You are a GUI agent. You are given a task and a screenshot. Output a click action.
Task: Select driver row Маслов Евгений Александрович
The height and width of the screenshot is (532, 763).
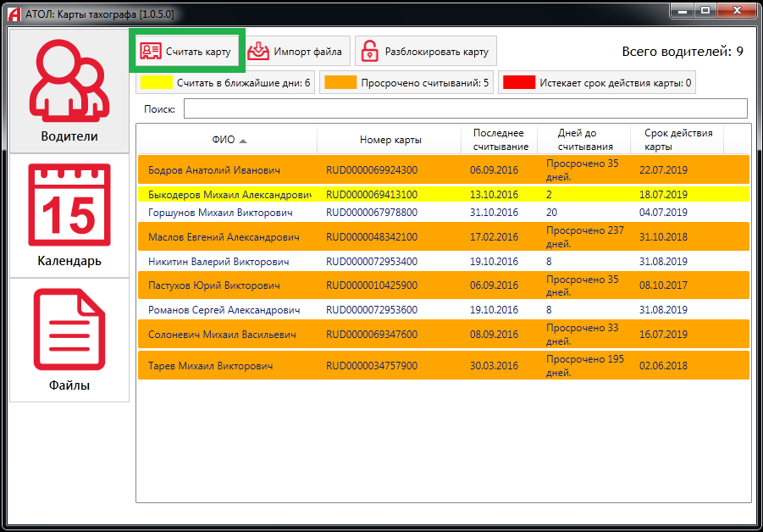pyautogui.click(x=224, y=237)
